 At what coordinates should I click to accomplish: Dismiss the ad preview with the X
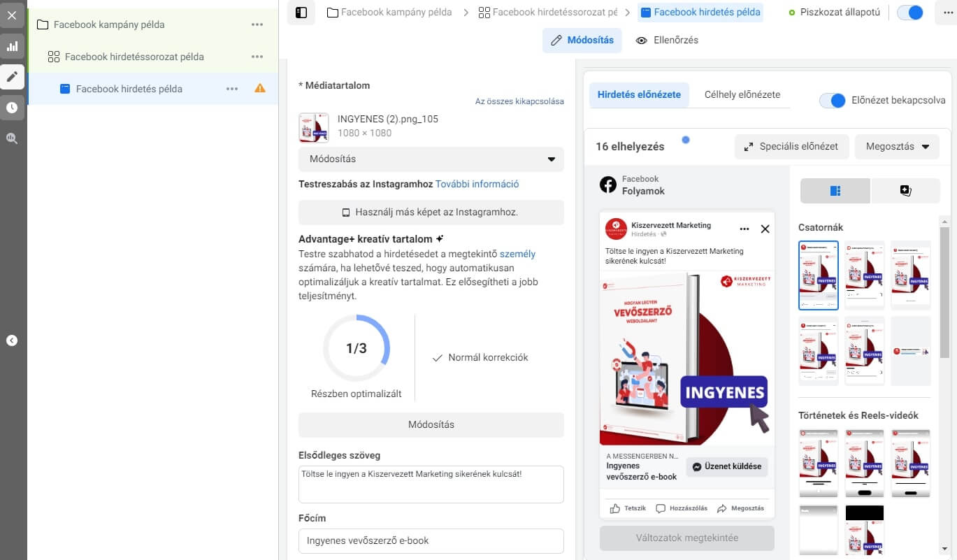point(765,229)
